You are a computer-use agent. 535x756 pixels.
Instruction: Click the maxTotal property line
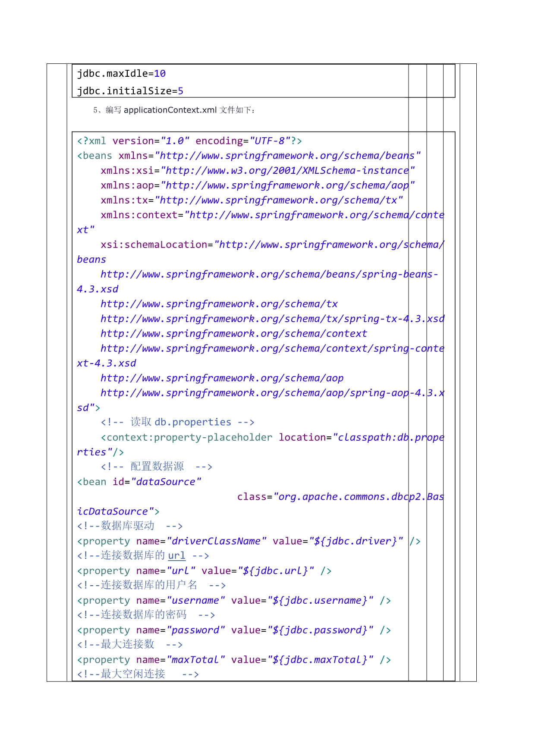[233, 660]
